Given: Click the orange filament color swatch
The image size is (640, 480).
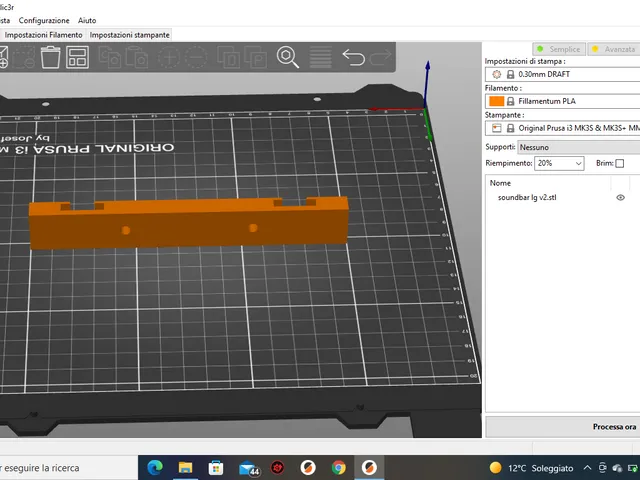Looking at the screenshot, I should pos(496,101).
